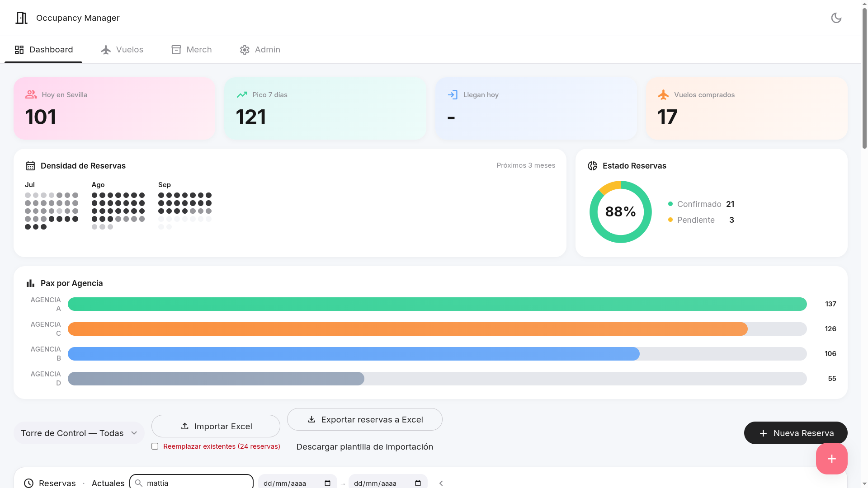Switch to the Vuelos tab
The height and width of the screenshot is (488, 868).
122,50
